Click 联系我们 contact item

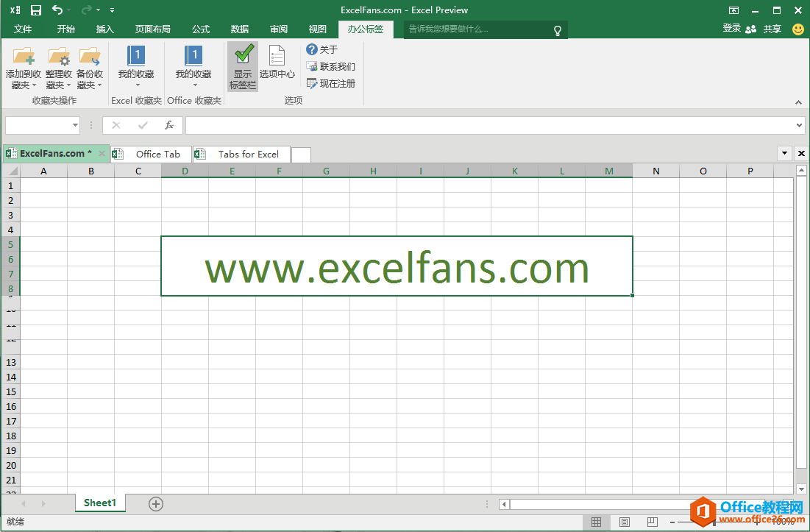(x=330, y=67)
